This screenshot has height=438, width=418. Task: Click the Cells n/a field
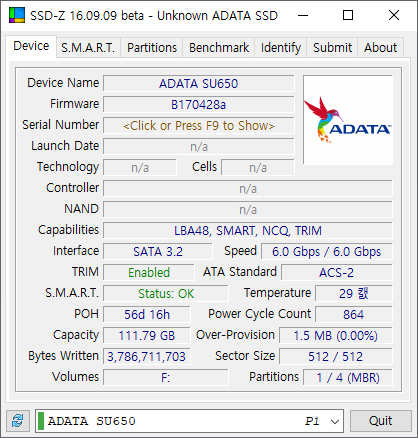(258, 168)
